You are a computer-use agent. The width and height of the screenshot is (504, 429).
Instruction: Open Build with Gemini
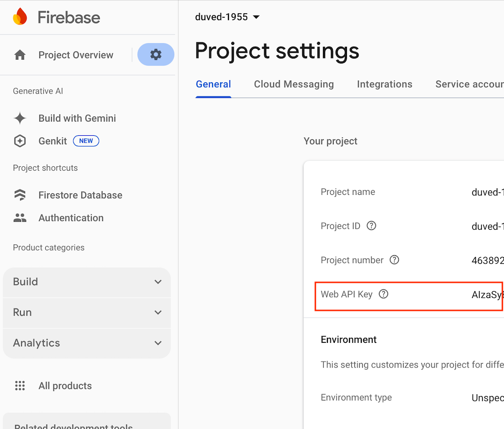(77, 118)
